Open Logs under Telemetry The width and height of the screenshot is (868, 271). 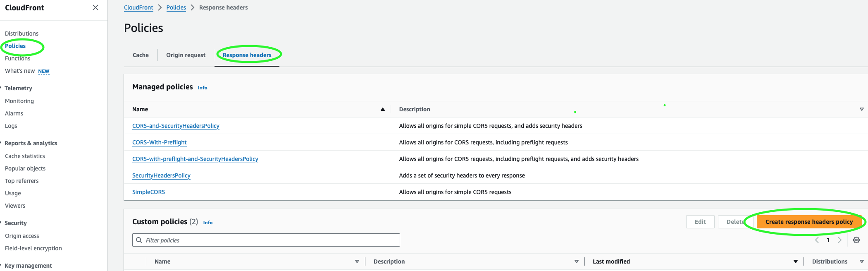(x=11, y=126)
